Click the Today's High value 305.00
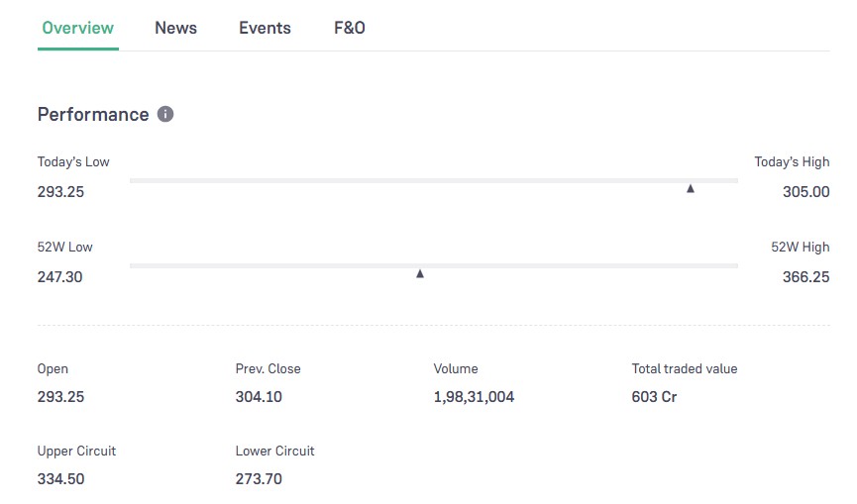 [805, 192]
